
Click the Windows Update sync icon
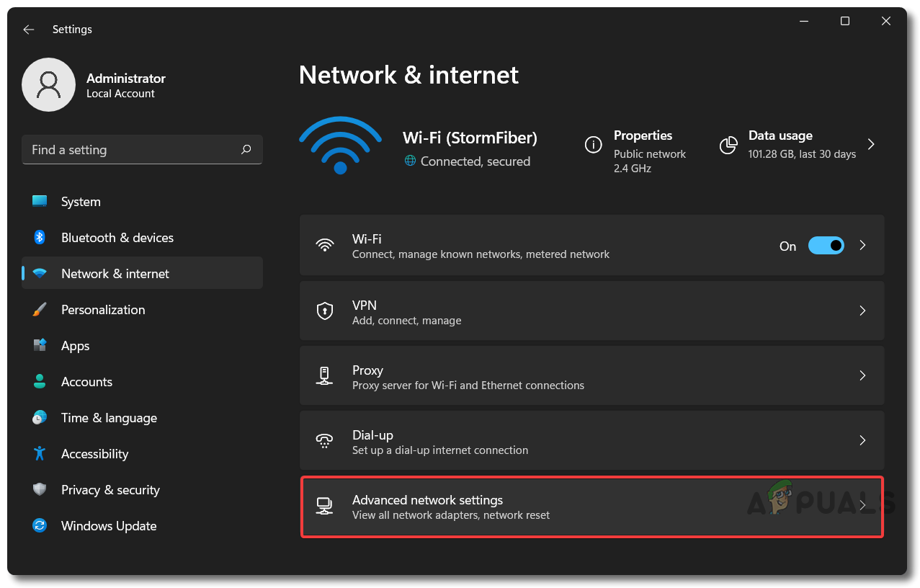[40, 526]
